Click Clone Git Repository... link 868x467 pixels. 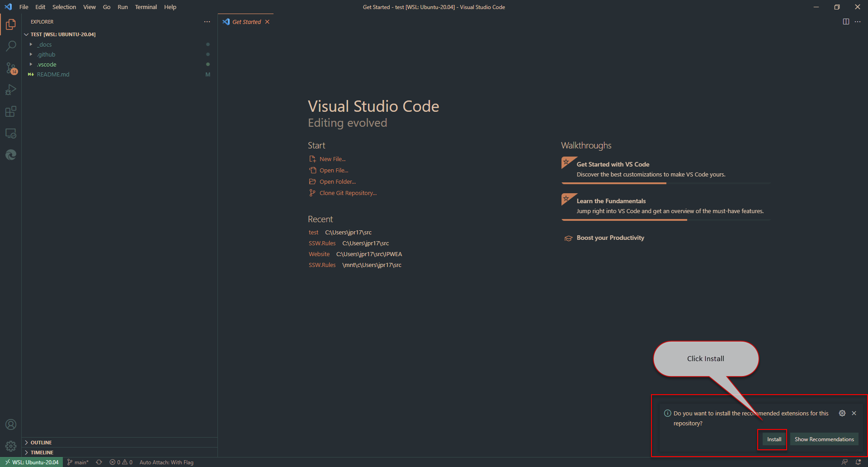[348, 193]
